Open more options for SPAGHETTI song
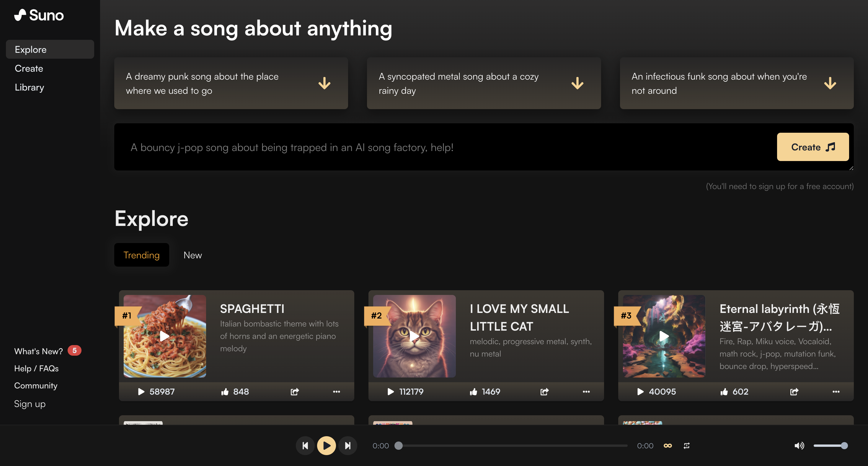The image size is (868, 466). tap(336, 391)
